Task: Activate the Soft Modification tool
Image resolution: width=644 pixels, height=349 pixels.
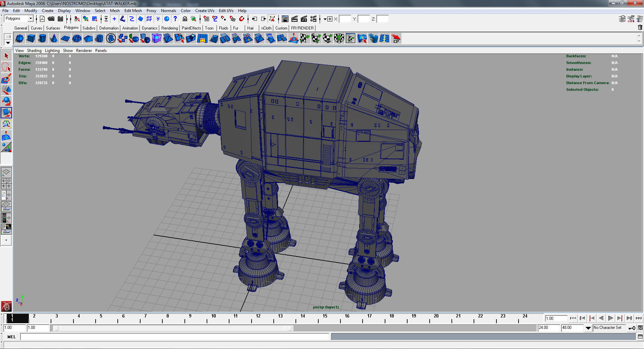Action: tap(6, 136)
